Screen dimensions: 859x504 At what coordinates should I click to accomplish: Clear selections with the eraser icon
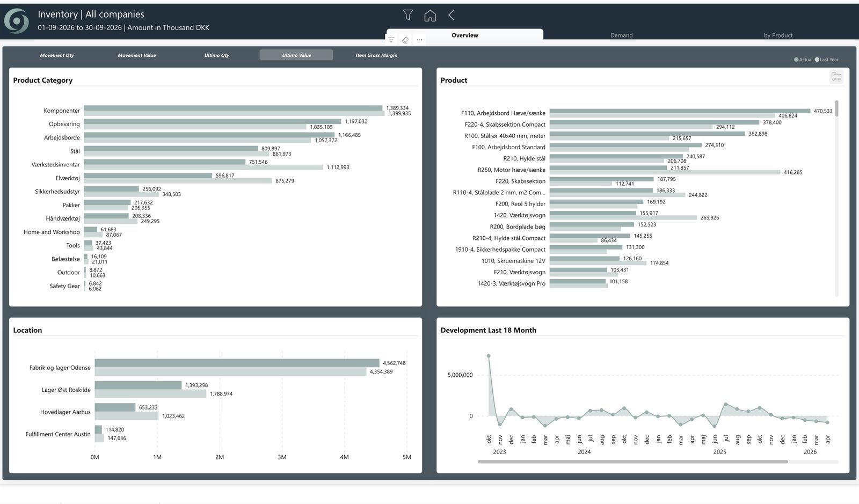[405, 40]
